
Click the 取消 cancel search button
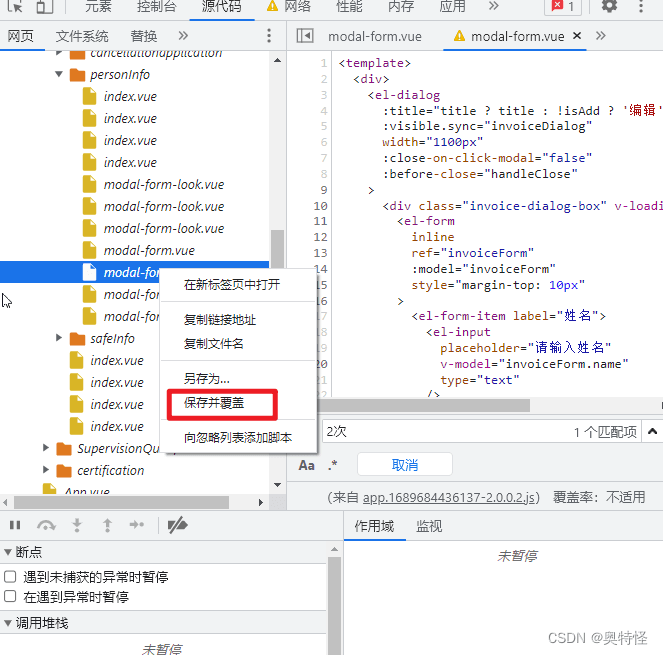404,465
